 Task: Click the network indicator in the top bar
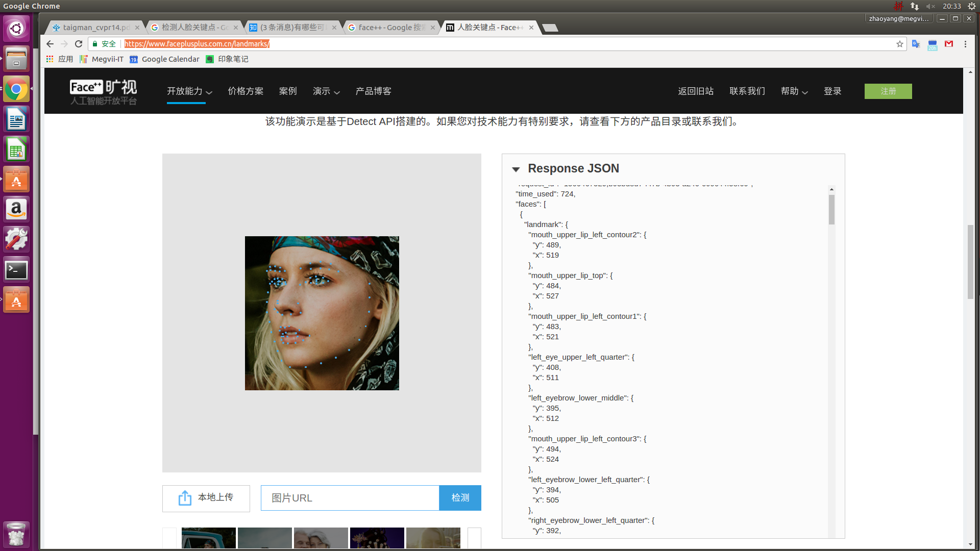pos(914,6)
